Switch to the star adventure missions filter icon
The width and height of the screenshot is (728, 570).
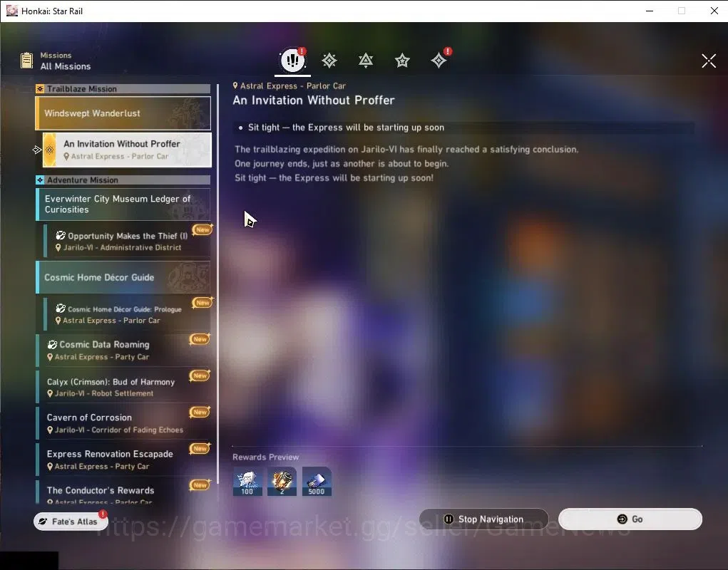[402, 61]
